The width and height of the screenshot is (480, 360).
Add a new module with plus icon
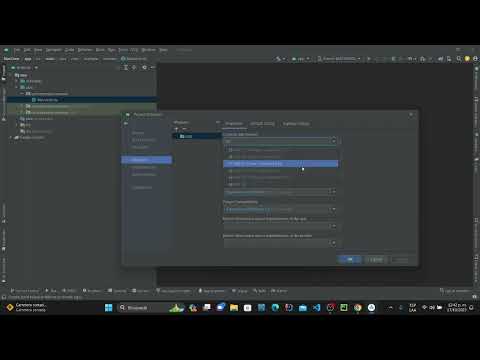(177, 129)
